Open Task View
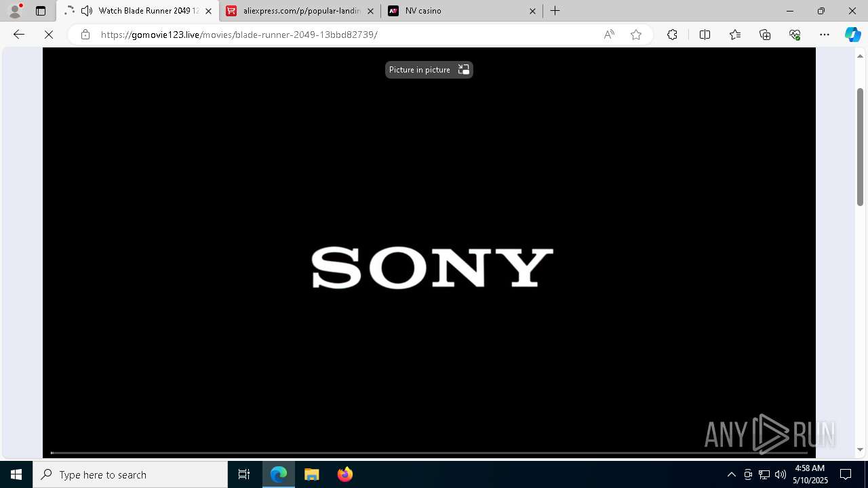868x488 pixels. [x=244, y=474]
